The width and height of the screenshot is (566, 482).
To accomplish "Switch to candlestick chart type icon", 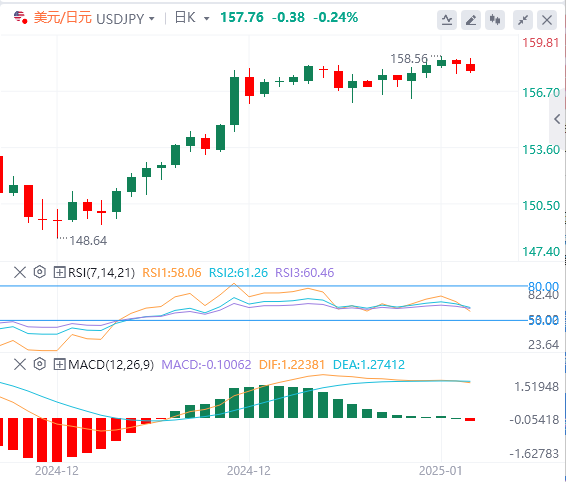I will tap(495, 20).
